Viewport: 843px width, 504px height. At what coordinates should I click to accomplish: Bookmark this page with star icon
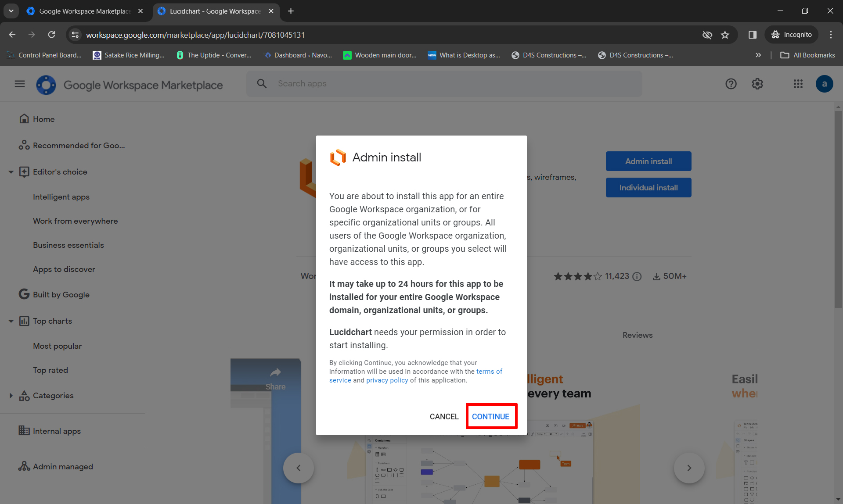[725, 35]
